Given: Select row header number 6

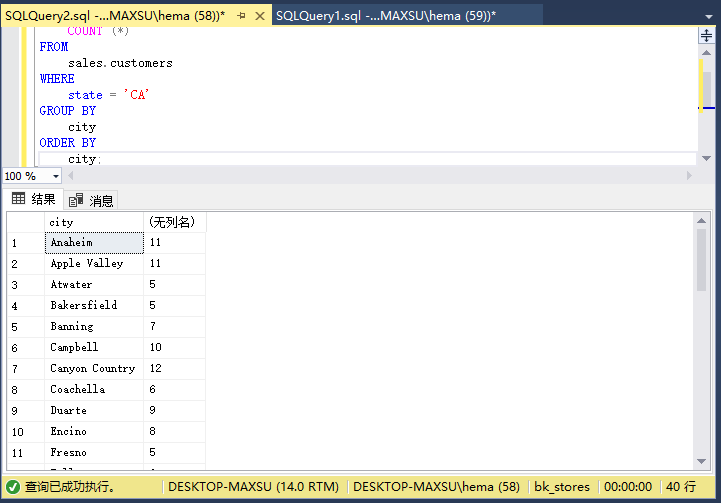Looking at the screenshot, I should pyautogui.click(x=26, y=348).
